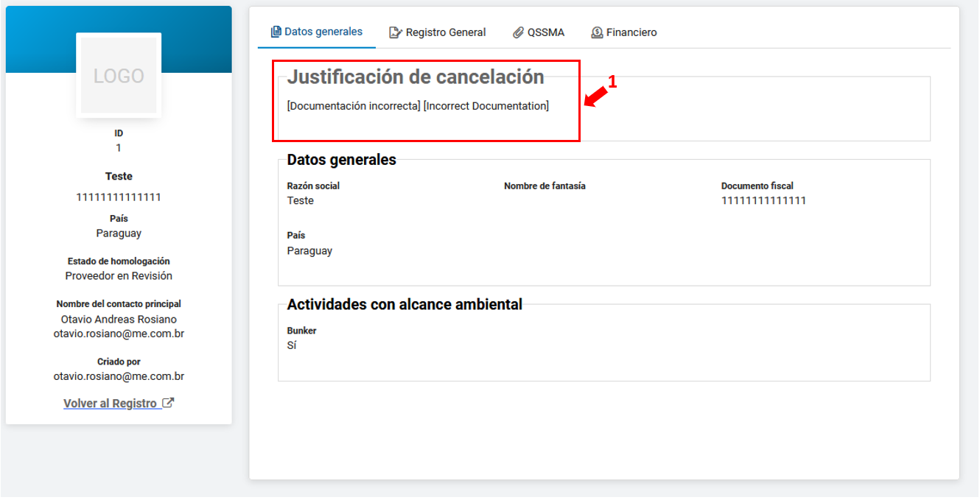
Task: Click the Nombre de fantasía label
Action: tap(545, 186)
